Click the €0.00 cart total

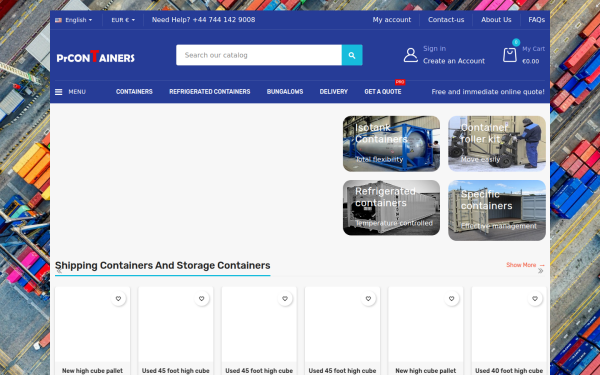tap(531, 61)
